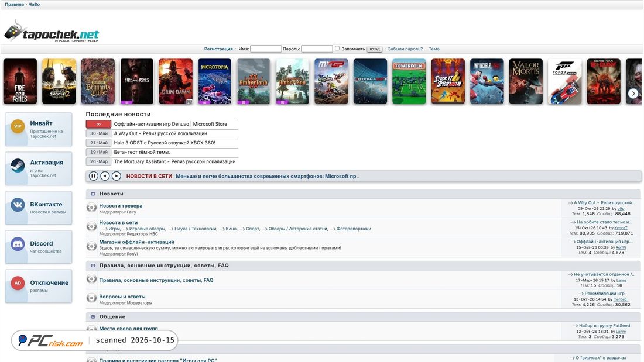Open user RonVi profile link
The height and width of the screenshot is (362, 644).
621,247
